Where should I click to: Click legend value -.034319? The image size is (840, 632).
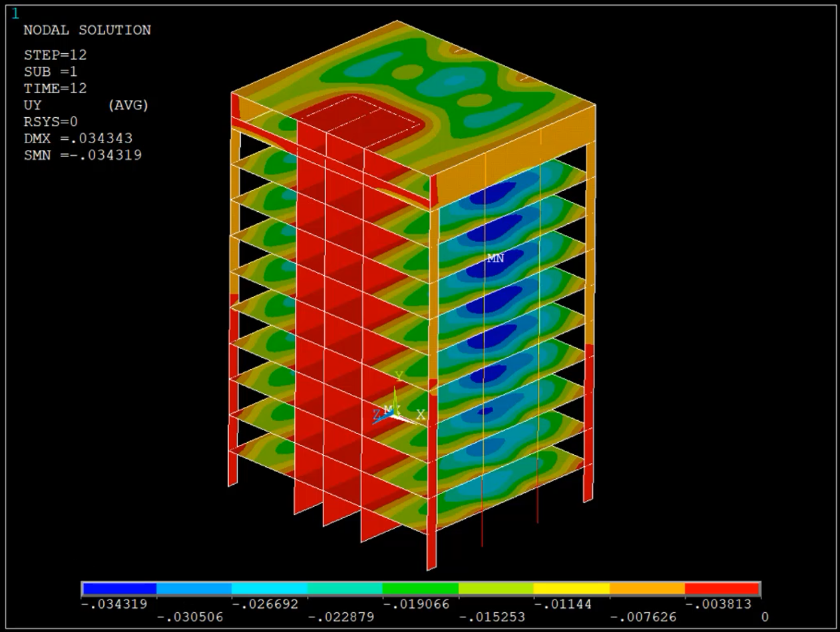click(x=114, y=604)
